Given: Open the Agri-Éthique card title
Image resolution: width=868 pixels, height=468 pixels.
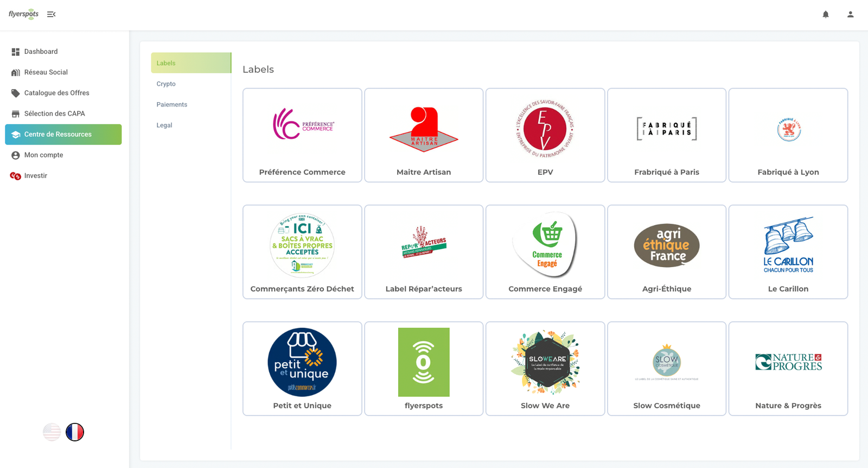Looking at the screenshot, I should pyautogui.click(x=667, y=289).
